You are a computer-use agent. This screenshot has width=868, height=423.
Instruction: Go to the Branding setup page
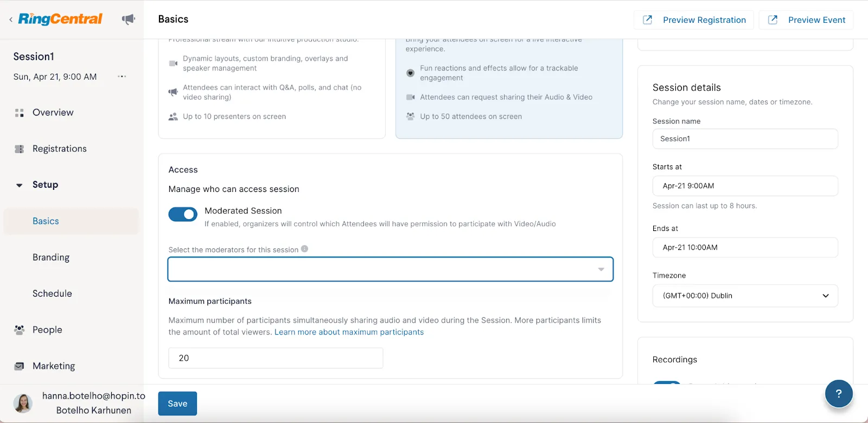[51, 258]
